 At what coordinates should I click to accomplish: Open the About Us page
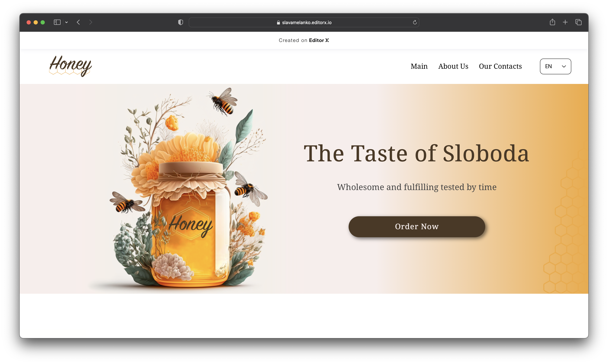(453, 66)
